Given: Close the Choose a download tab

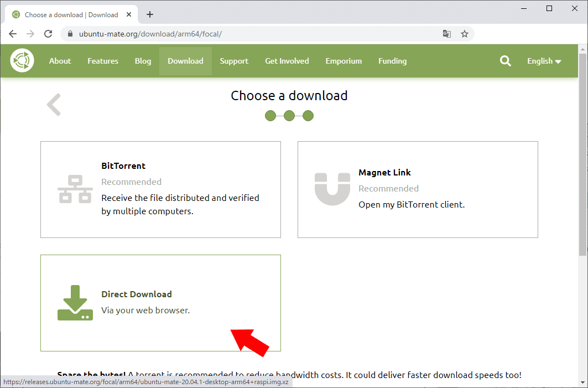Looking at the screenshot, I should coord(129,14).
